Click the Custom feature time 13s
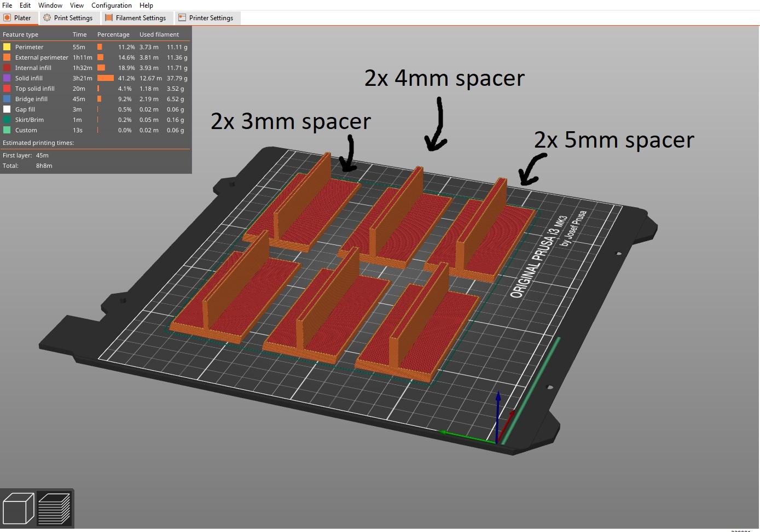 78,130
